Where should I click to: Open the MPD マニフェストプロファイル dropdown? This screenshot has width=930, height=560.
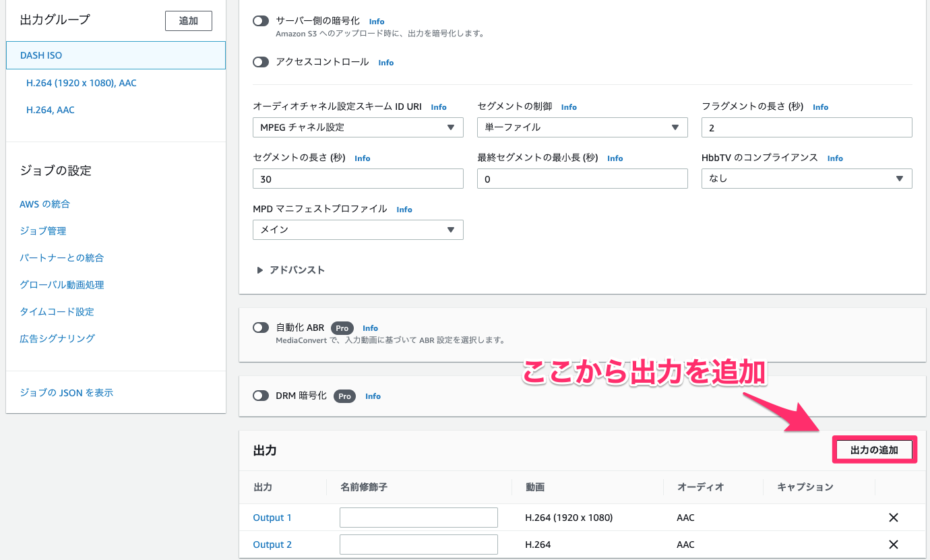(x=358, y=230)
